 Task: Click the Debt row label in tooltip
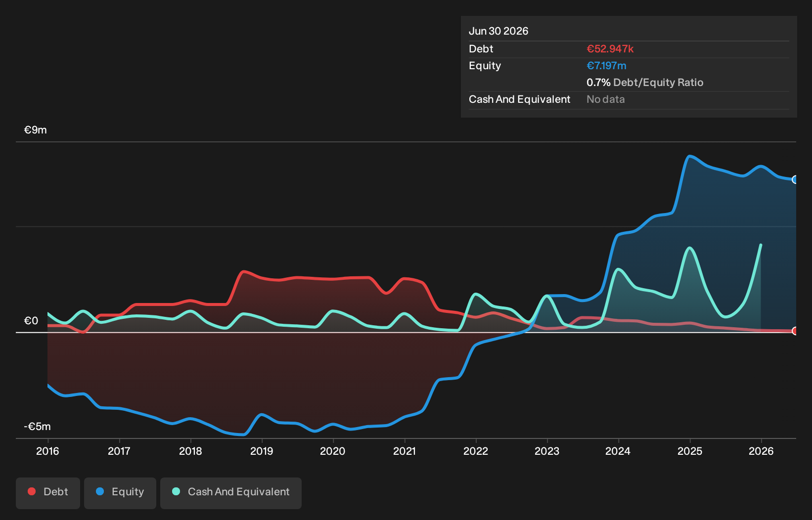click(481, 49)
